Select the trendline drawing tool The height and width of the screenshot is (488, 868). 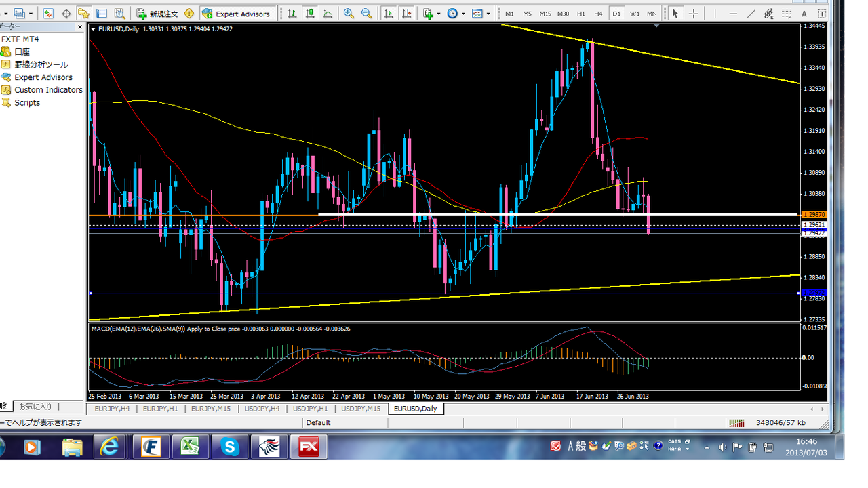751,14
